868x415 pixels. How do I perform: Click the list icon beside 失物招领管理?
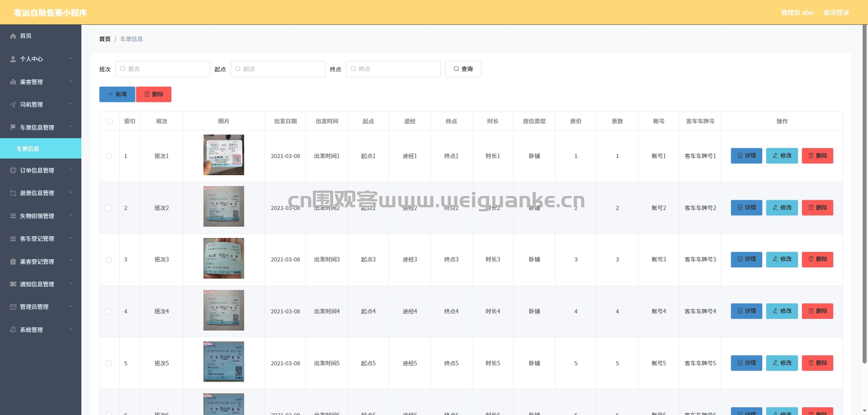pyautogui.click(x=13, y=216)
